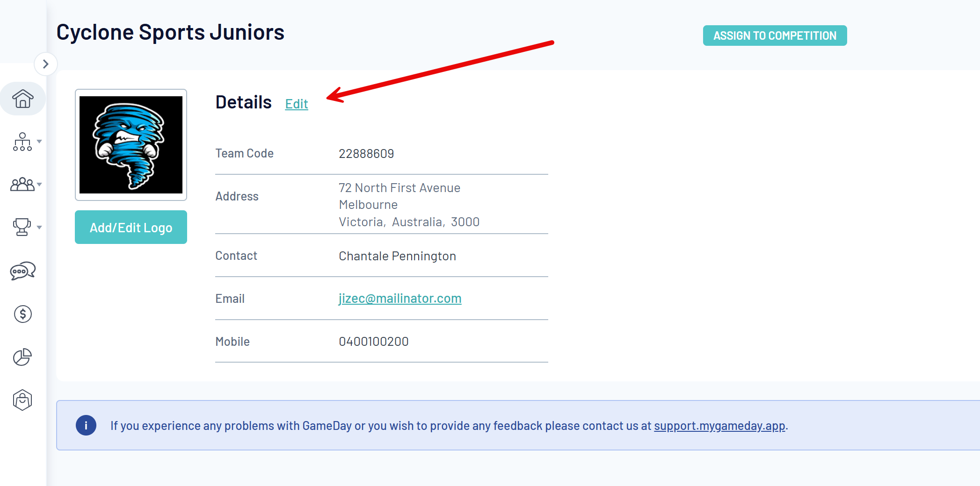The image size is (980, 486).
Task: Click the Competitions trophy sidebar icon
Action: (22, 227)
